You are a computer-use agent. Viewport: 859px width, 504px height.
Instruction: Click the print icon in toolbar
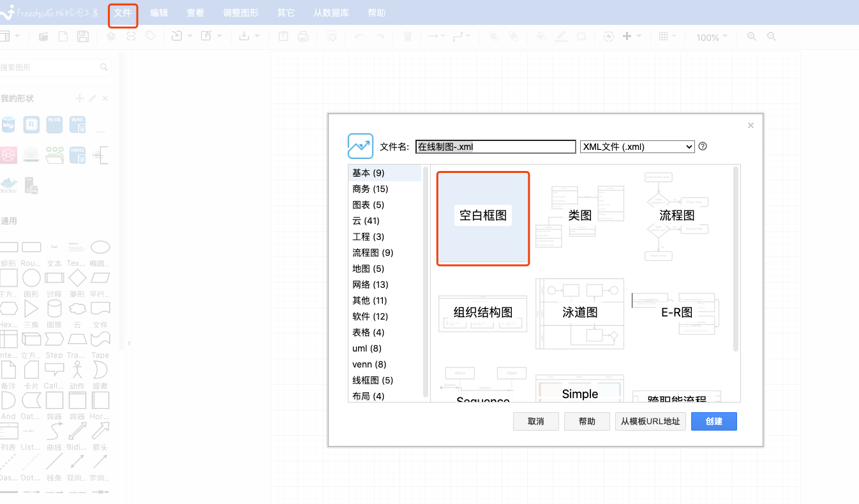(303, 36)
